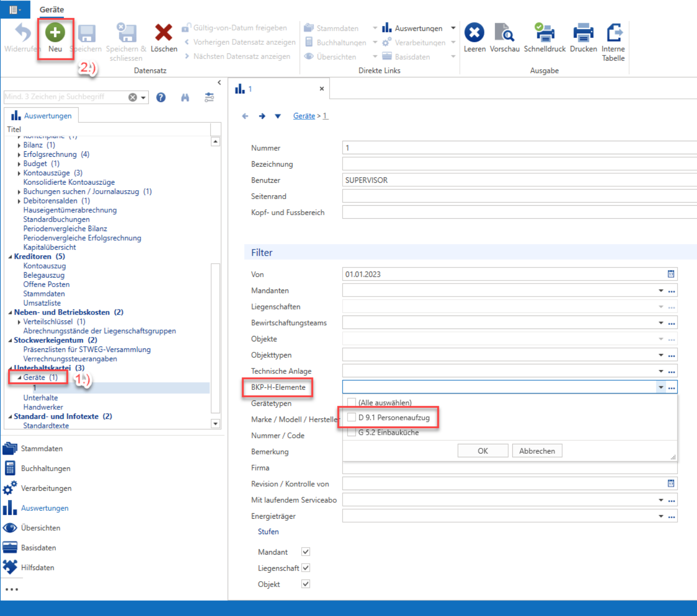Follow Geräte breadcrumb link

pyautogui.click(x=304, y=116)
